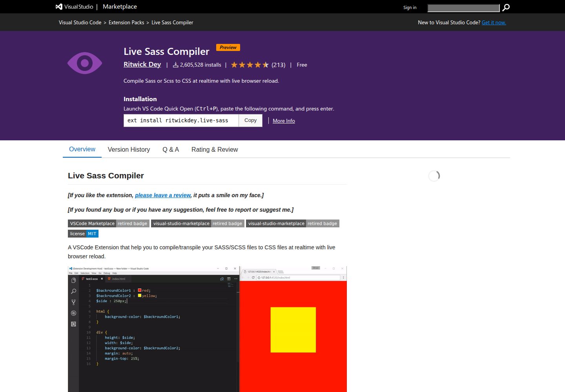The height and width of the screenshot is (392, 565).
Task: Click 'Get it now.' link
Action: coord(494,22)
